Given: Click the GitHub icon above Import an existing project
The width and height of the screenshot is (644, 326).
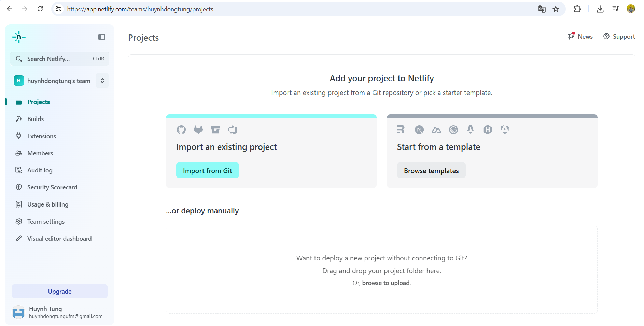Looking at the screenshot, I should 181,130.
